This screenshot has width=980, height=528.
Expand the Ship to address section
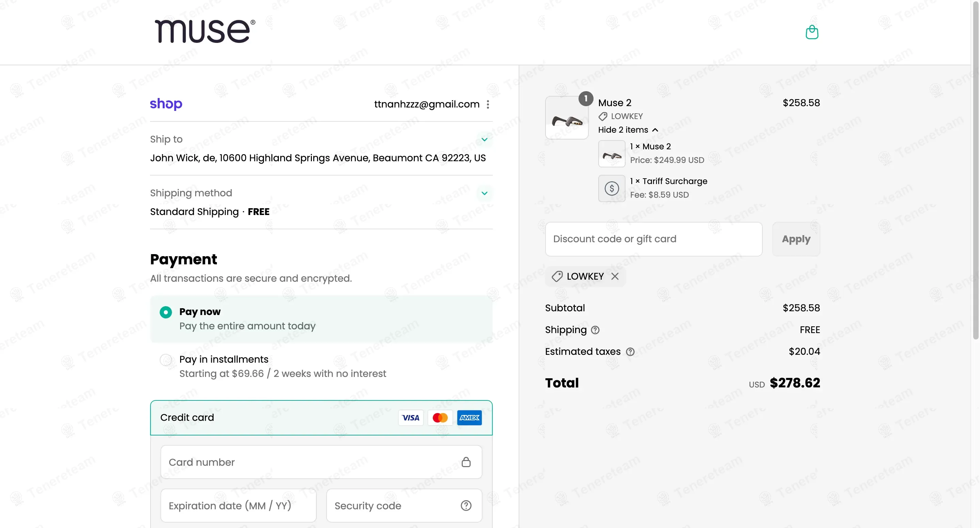[x=484, y=139]
